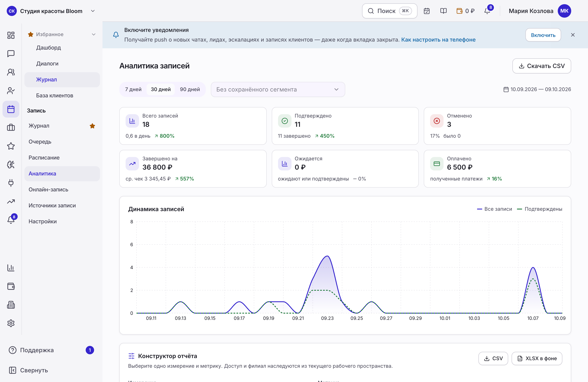This screenshot has width=588, height=382.
Task: Open the Мария Козлова user menu
Action: (540, 11)
